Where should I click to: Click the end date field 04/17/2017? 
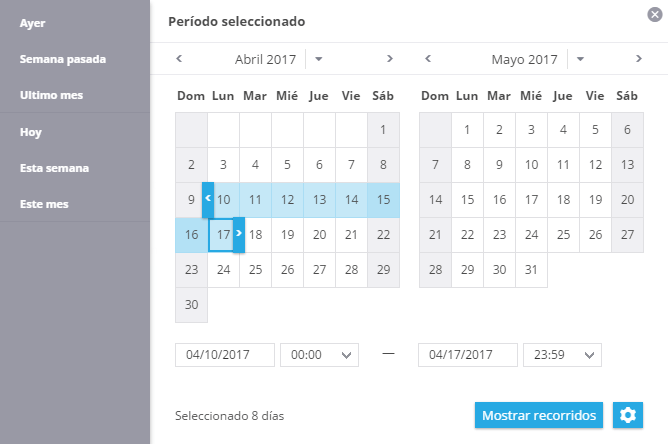coord(468,355)
